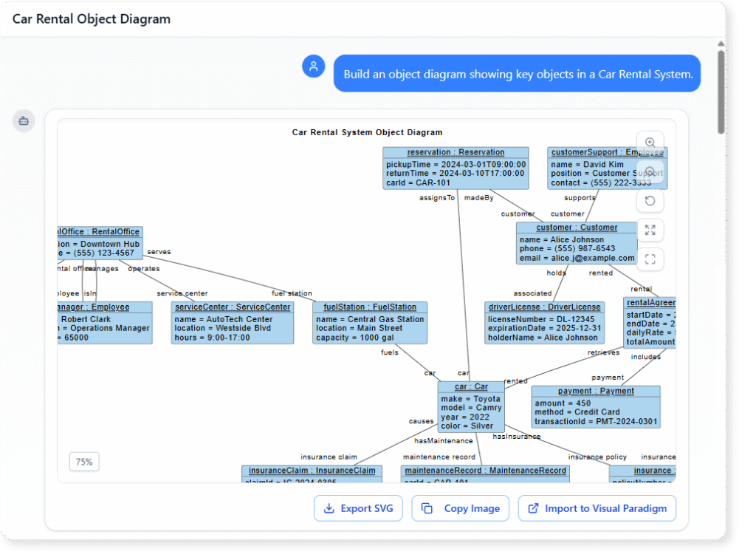Click the rentalAgreement object title

click(x=650, y=302)
